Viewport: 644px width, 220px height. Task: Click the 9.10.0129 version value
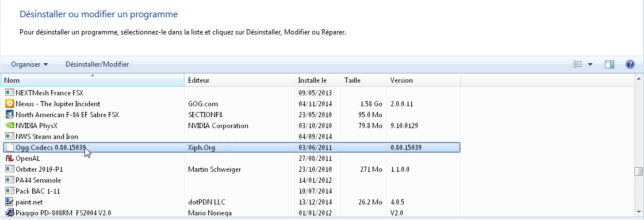(404, 126)
